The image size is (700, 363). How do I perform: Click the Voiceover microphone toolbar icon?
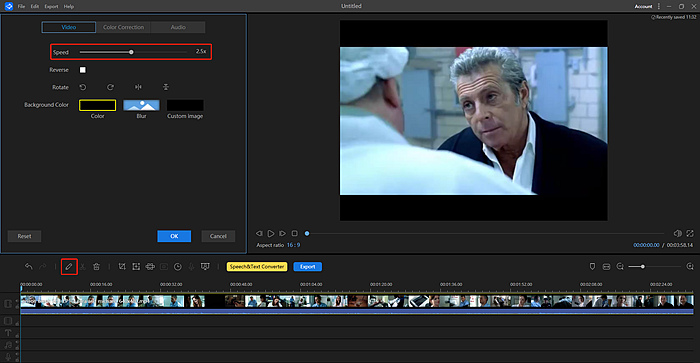[191, 267]
